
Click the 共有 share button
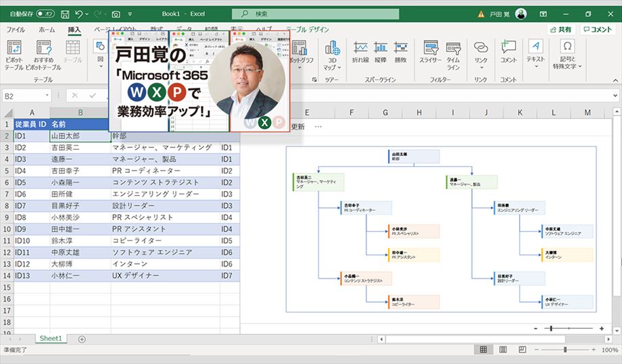point(561,30)
